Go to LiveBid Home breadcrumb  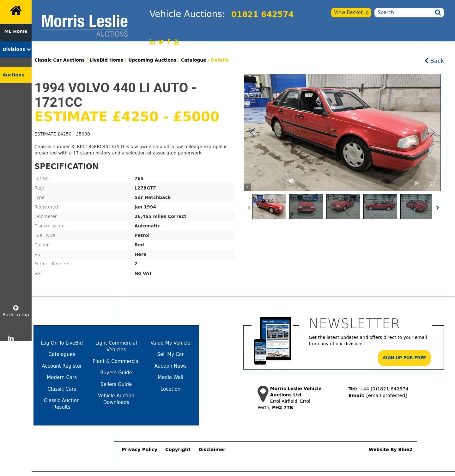point(106,60)
